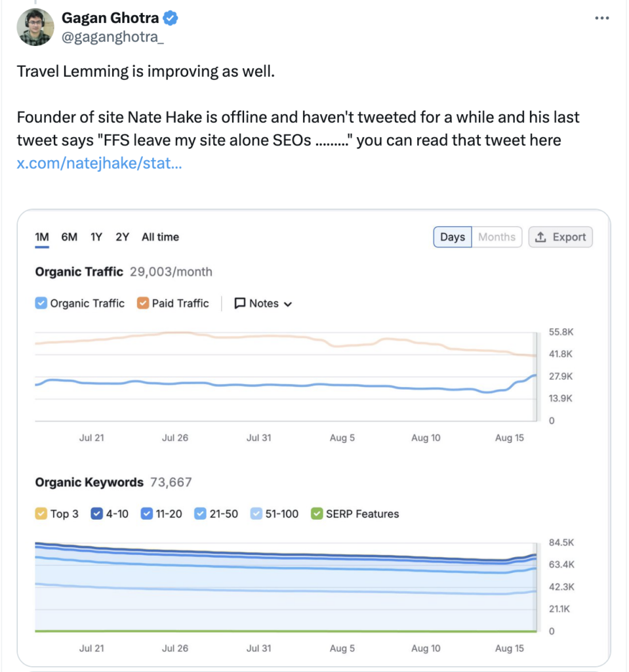Select the 1Y time range tab

[96, 237]
